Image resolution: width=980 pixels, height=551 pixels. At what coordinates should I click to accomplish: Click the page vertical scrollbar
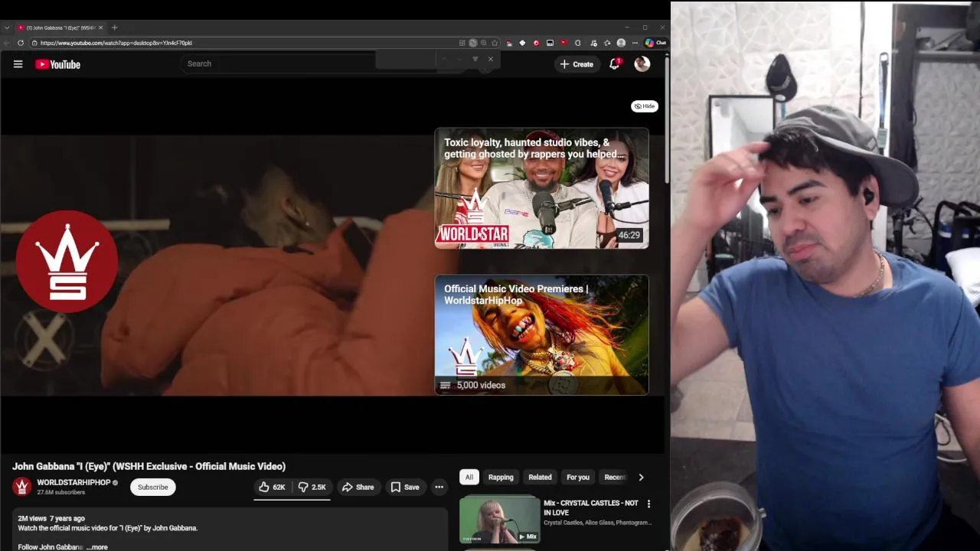[667, 119]
